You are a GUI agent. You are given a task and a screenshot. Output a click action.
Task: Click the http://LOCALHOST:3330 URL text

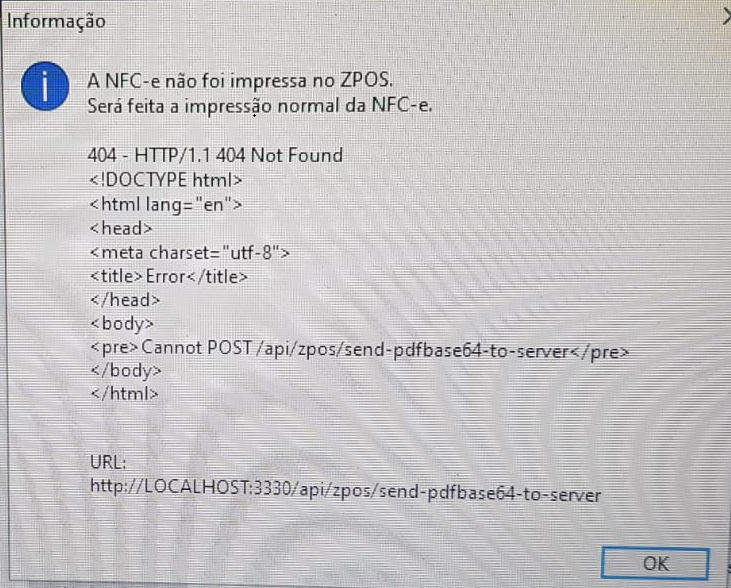click(345, 491)
